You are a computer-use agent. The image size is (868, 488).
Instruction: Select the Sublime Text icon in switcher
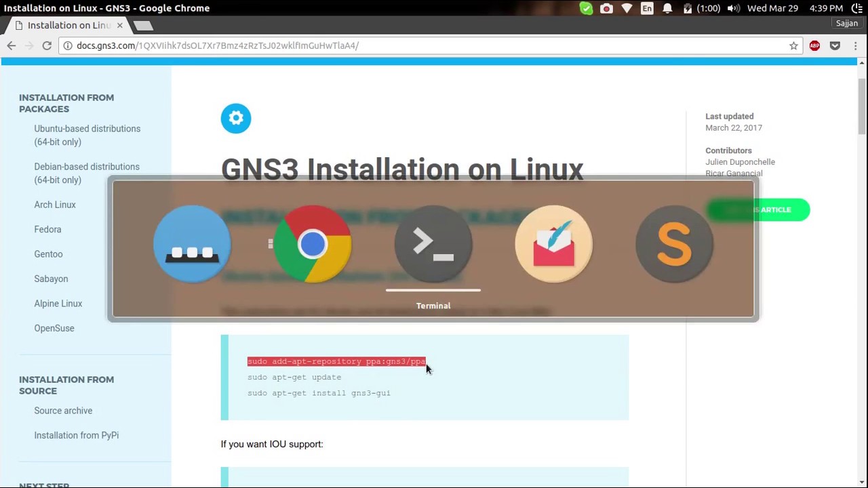[x=674, y=244]
